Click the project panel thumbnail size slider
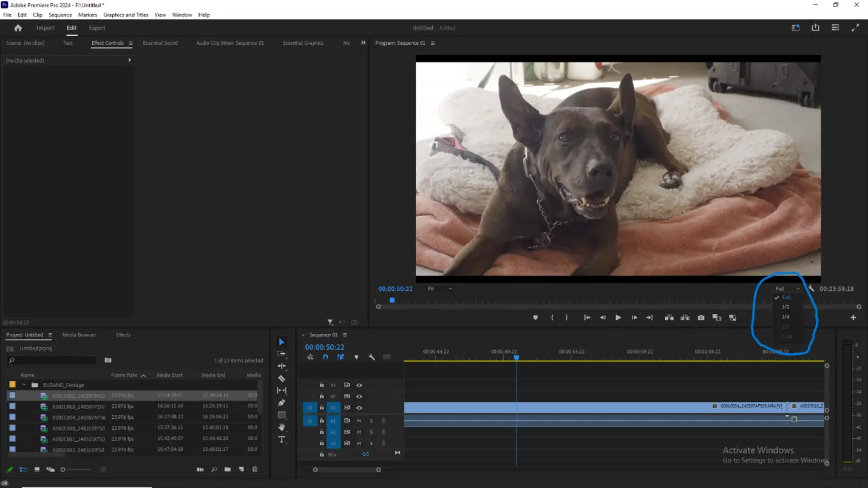 [63, 470]
